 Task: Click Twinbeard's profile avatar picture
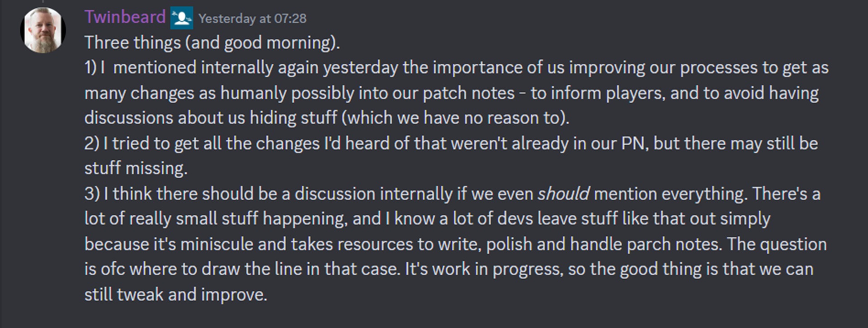pyautogui.click(x=43, y=30)
